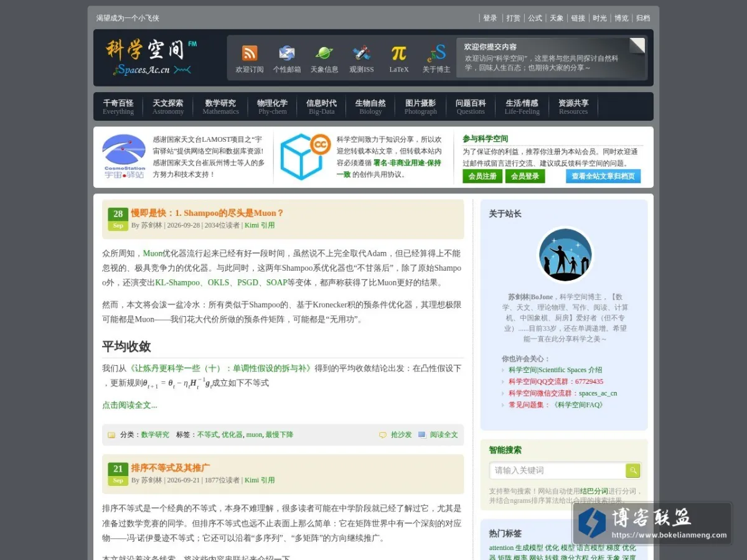Focus the 请输入关键词 search field
Viewport: 747px width, 560px height.
tap(558, 470)
